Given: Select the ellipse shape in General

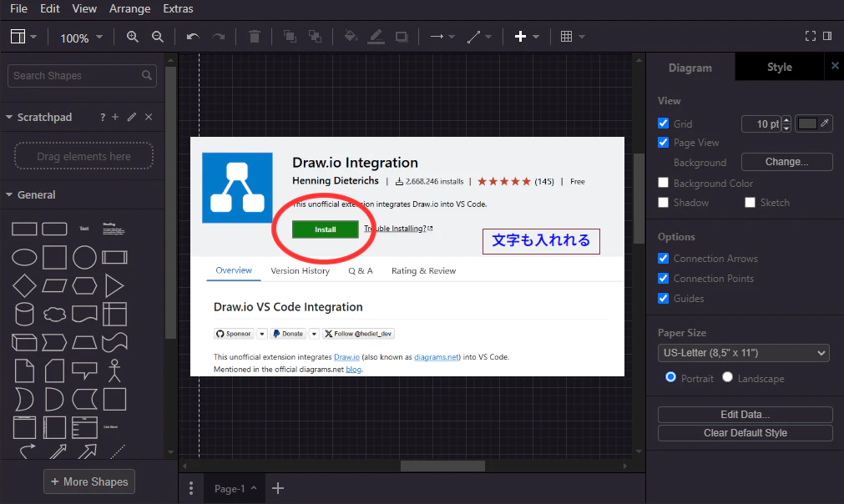Looking at the screenshot, I should [x=24, y=258].
